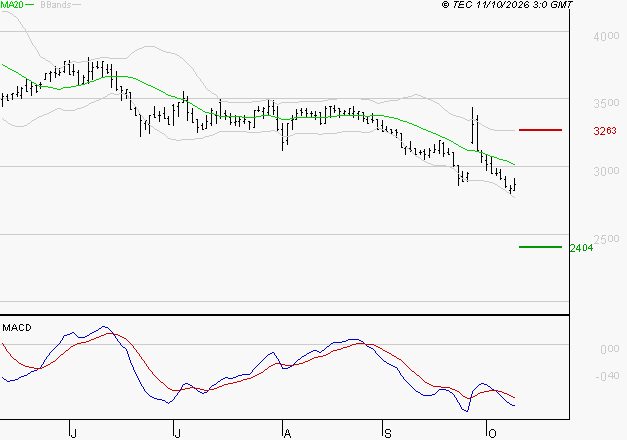This screenshot has height=440, width=627.
Task: Click the MACD panel label
Action: point(17,328)
